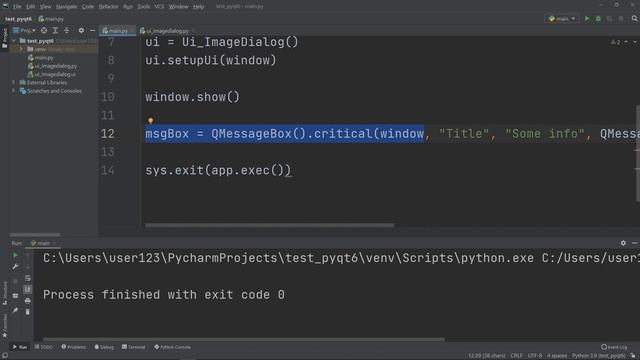Open run configuration wrench icon in Run panel
This screenshot has width=640, height=360.
coord(15,267)
